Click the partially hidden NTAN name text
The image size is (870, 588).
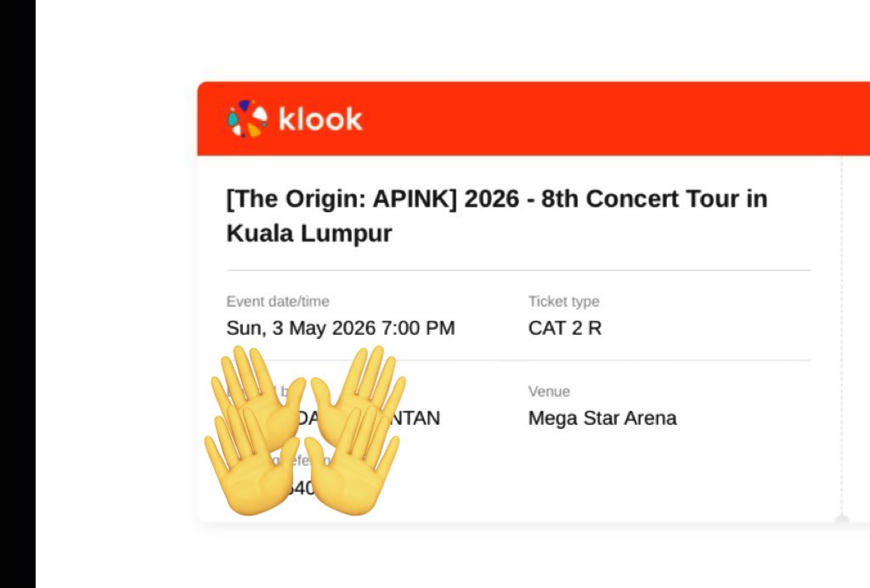coord(417,418)
